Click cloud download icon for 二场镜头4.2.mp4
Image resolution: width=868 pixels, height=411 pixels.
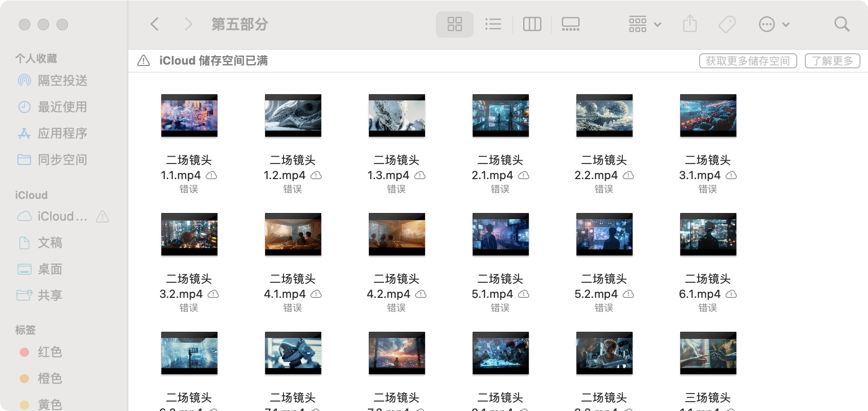pyautogui.click(x=421, y=294)
